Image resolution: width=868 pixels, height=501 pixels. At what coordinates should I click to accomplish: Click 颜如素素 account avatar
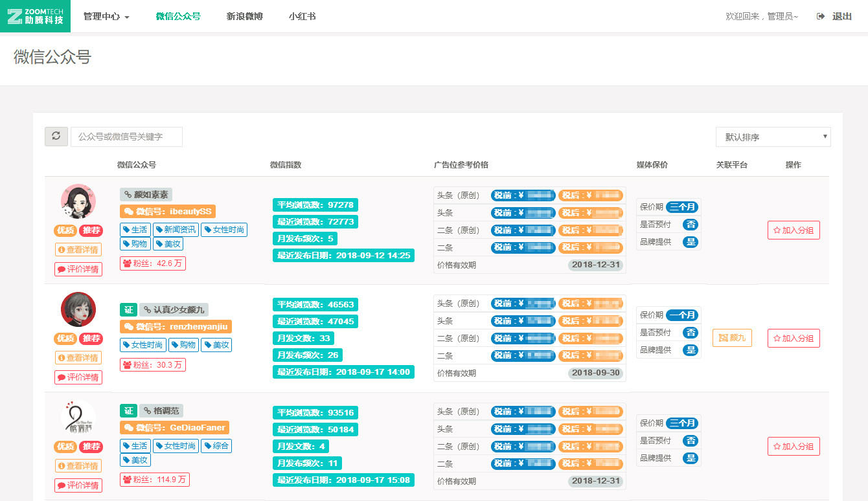78,201
